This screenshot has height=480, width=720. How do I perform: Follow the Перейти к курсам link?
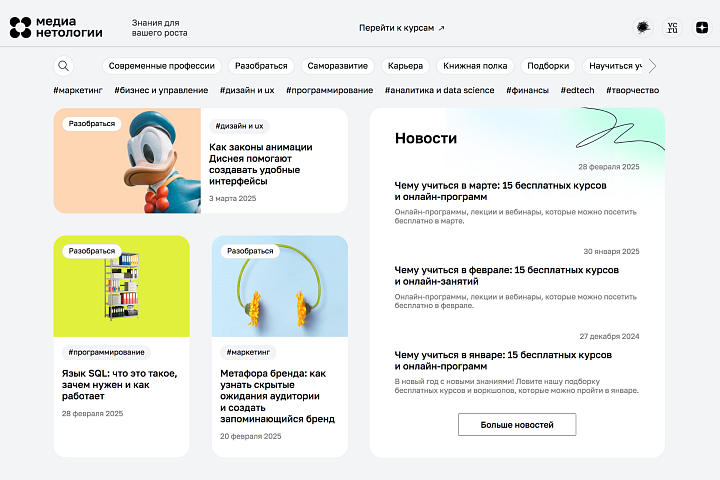tap(401, 28)
